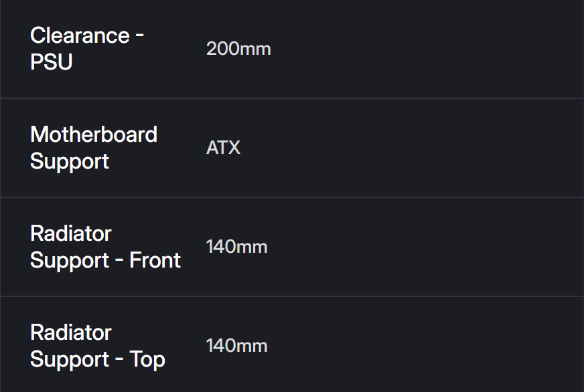The width and height of the screenshot is (584, 392).
Task: Select the 140mm top radiator value
Action: (x=236, y=346)
